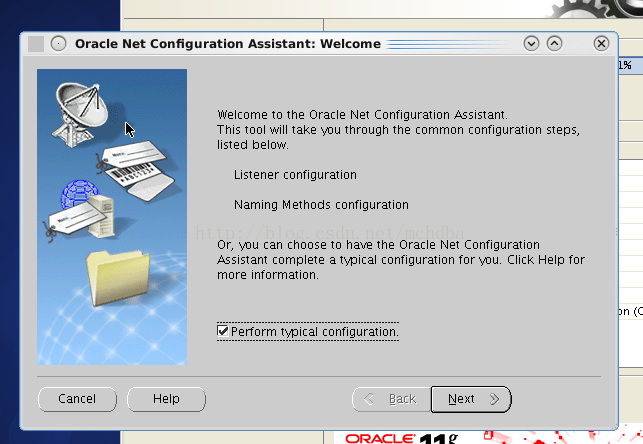Open the window menu circle icon
Viewport: 643px width, 444px height.
click(59, 43)
